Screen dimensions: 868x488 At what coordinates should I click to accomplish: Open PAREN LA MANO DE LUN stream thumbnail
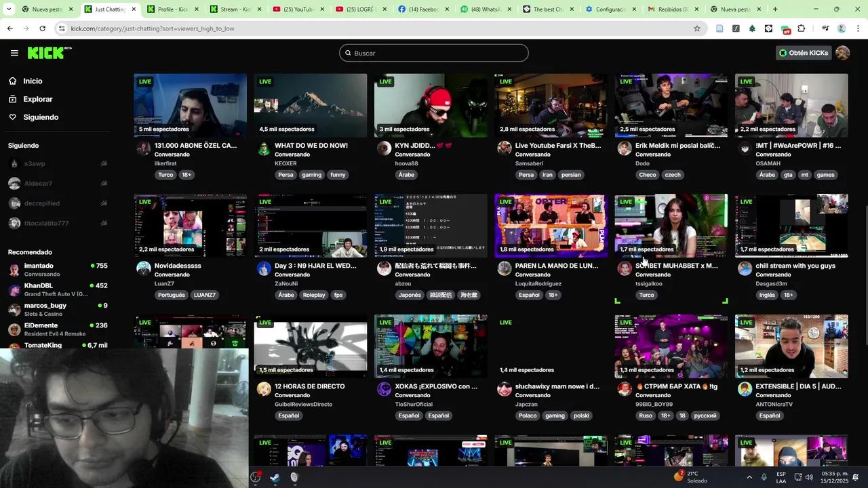(551, 226)
